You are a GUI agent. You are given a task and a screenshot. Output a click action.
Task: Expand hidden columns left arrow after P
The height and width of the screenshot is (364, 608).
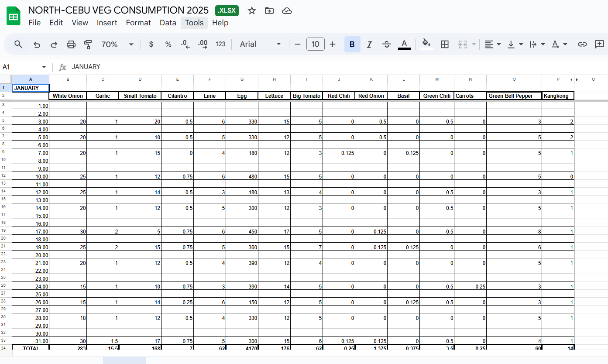coord(571,79)
